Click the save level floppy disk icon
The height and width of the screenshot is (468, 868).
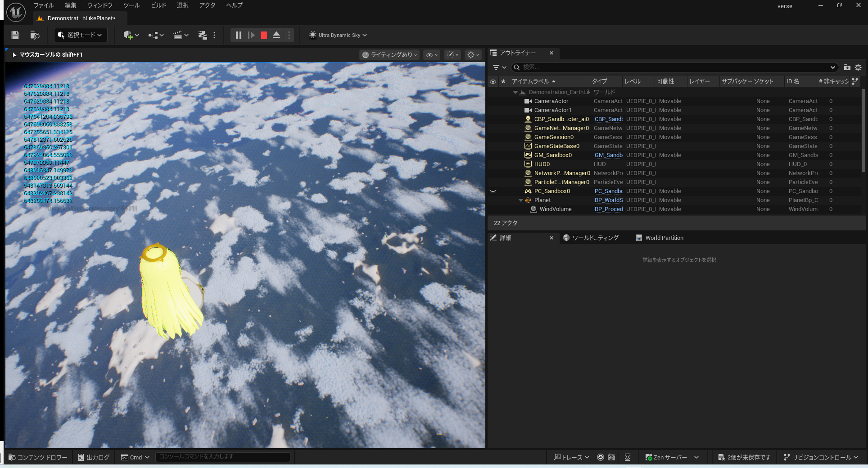click(15, 35)
